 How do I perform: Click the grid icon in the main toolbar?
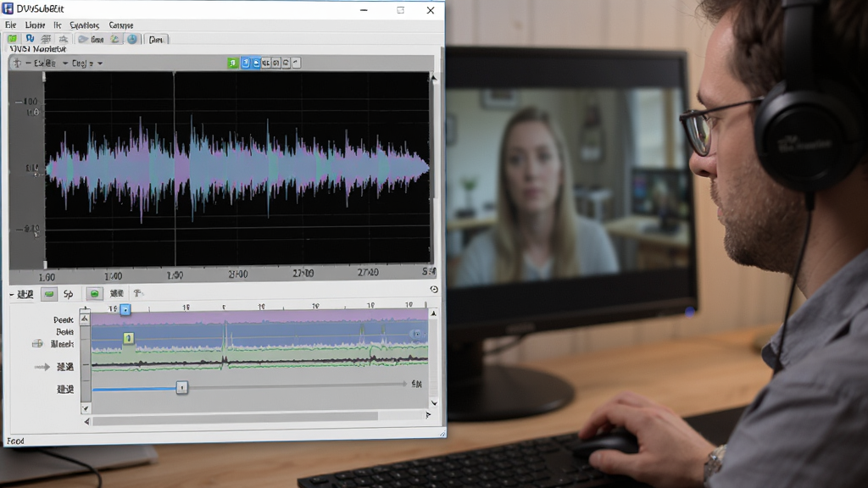[47, 39]
